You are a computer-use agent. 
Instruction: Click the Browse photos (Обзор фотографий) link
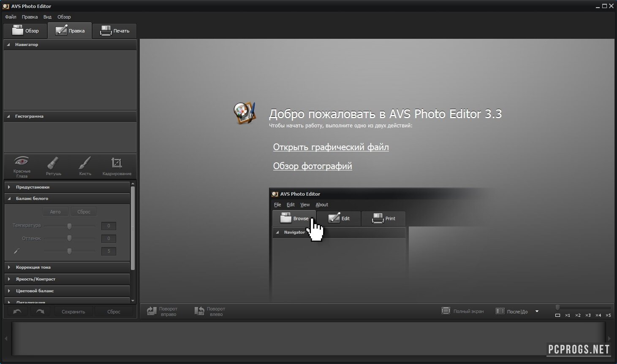313,166
